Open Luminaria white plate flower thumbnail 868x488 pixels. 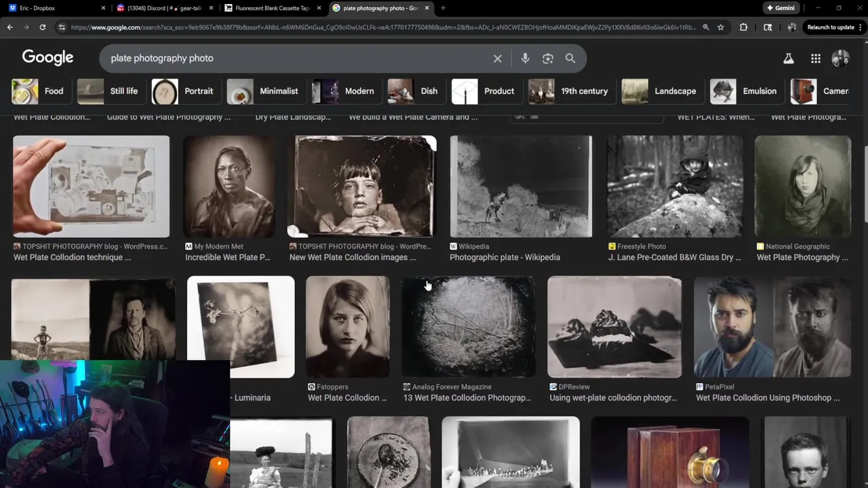[x=241, y=327]
